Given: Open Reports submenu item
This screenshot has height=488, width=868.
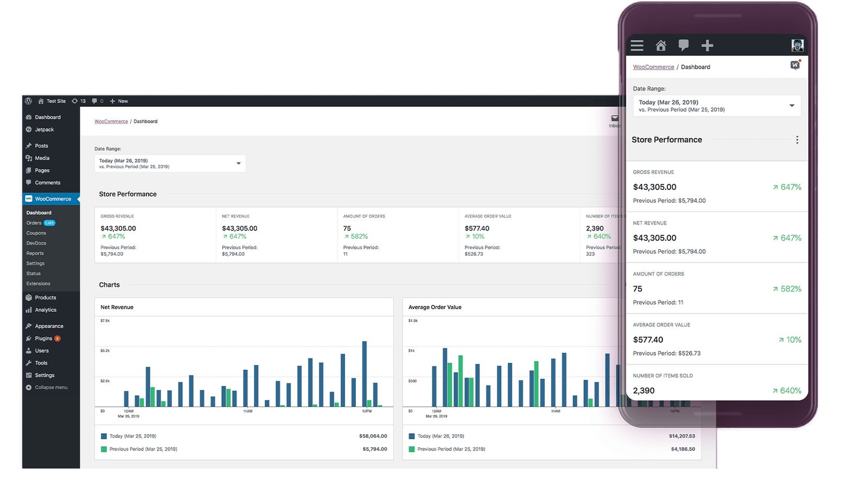Looking at the screenshot, I should [35, 253].
